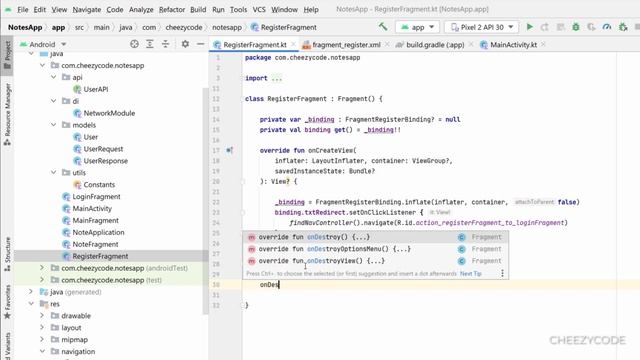Select onDestroyView() override suggestion

(376, 261)
